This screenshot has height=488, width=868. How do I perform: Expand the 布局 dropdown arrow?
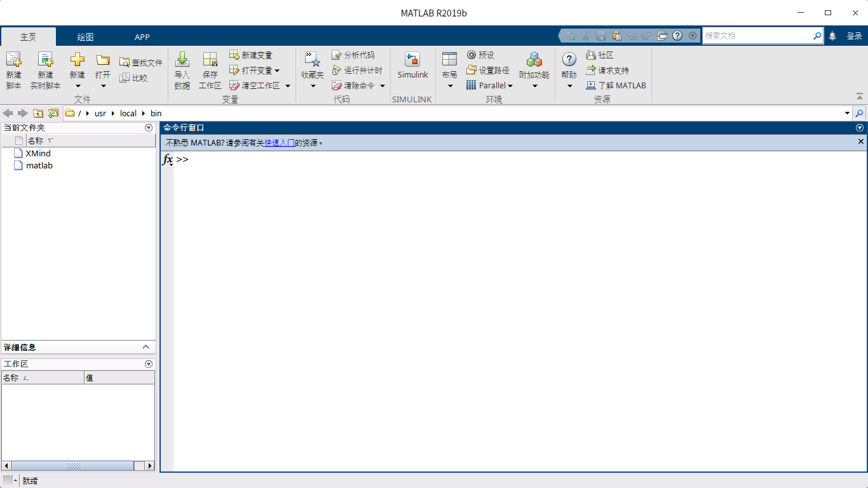point(450,86)
